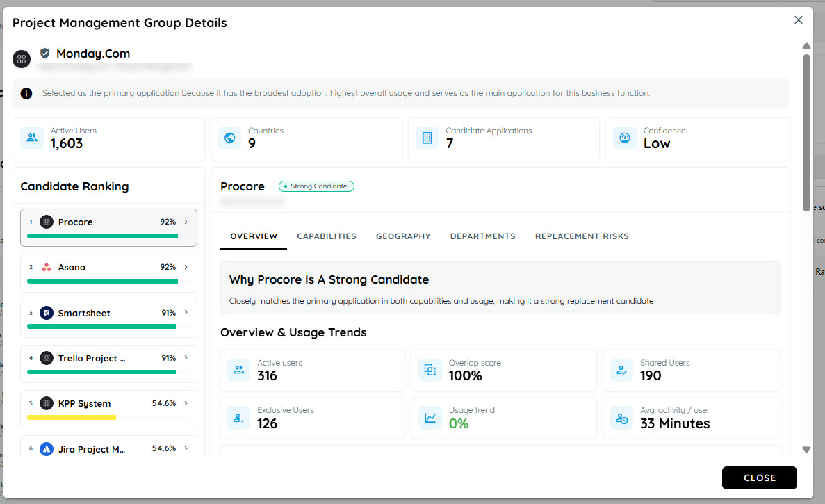825x504 pixels.
Task: Click the Monday.com verified shield icon
Action: [x=44, y=53]
